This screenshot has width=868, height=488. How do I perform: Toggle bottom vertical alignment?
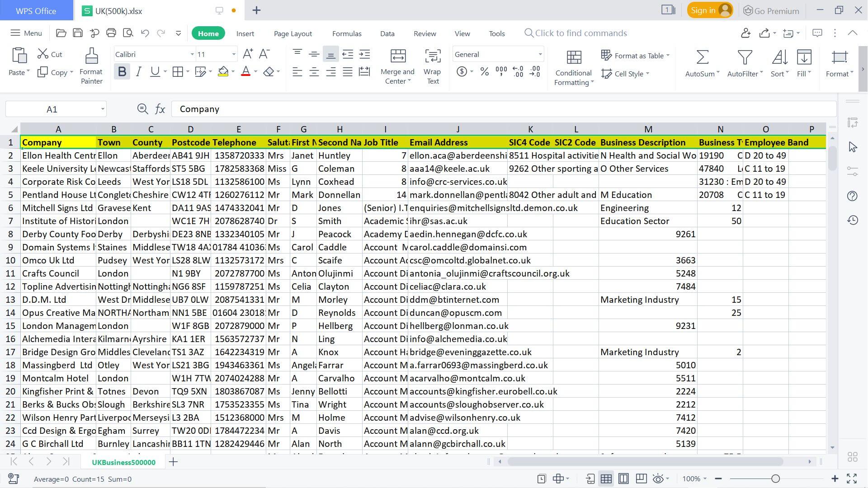(331, 55)
